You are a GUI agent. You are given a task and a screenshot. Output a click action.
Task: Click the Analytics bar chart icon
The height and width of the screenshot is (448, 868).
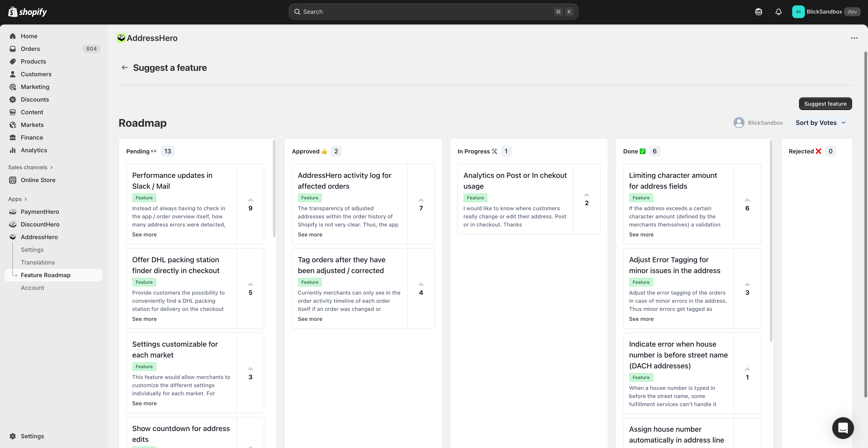[13, 150]
